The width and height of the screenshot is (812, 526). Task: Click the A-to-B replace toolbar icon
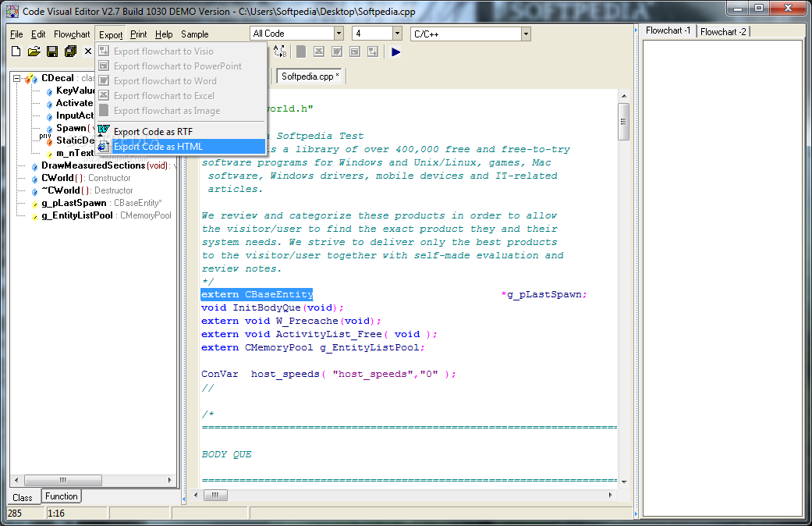click(x=280, y=52)
